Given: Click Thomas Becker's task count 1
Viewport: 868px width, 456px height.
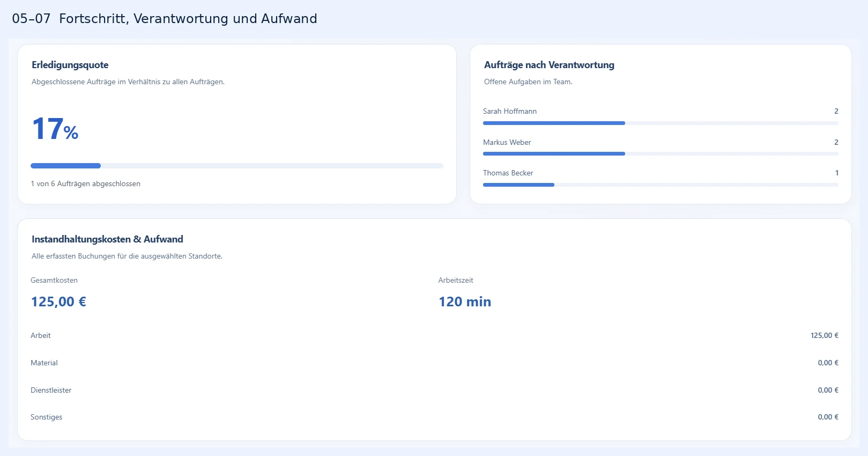Looking at the screenshot, I should pos(836,173).
